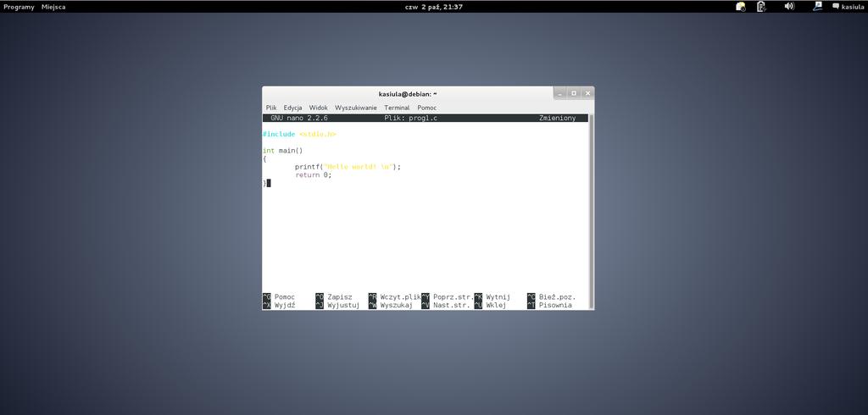Click the '^R Wczyt.plik' shortcut hint
This screenshot has height=415, width=868.
pos(395,297)
